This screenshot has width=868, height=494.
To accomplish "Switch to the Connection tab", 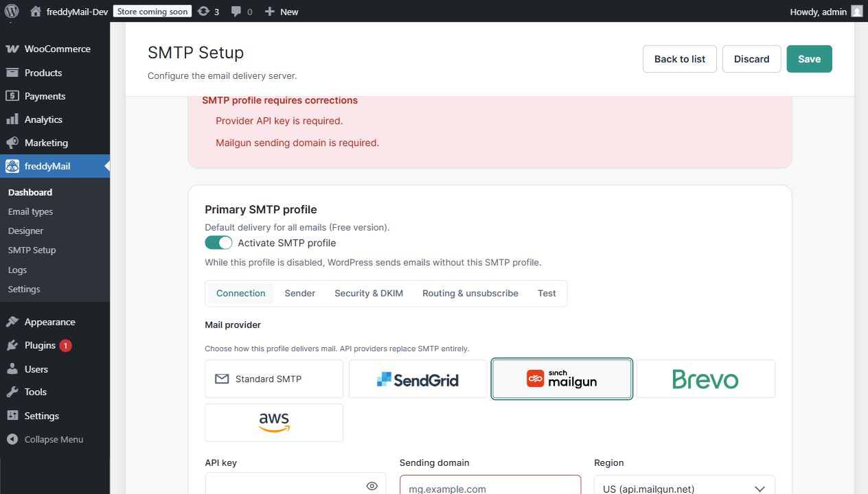I will click(241, 293).
